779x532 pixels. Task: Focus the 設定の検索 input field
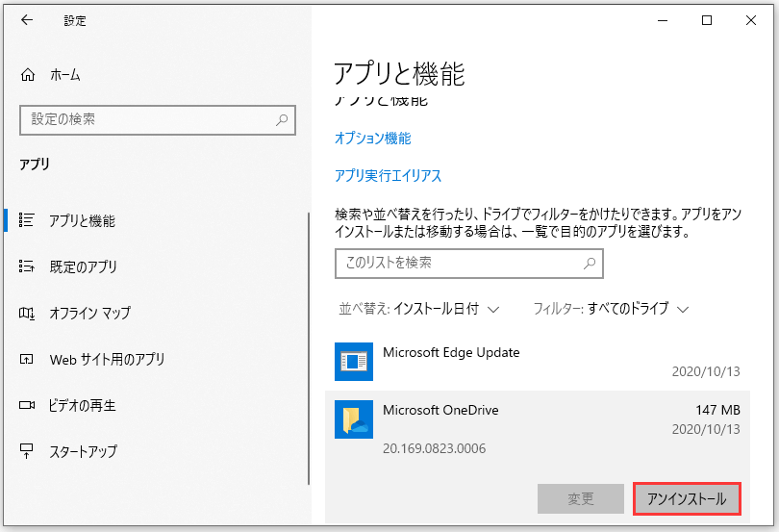158,120
